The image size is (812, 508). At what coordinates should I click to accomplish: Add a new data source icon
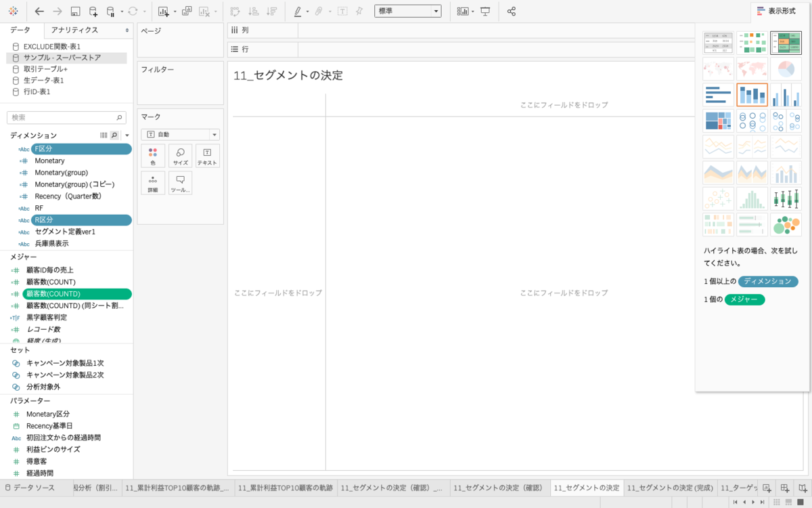click(93, 11)
